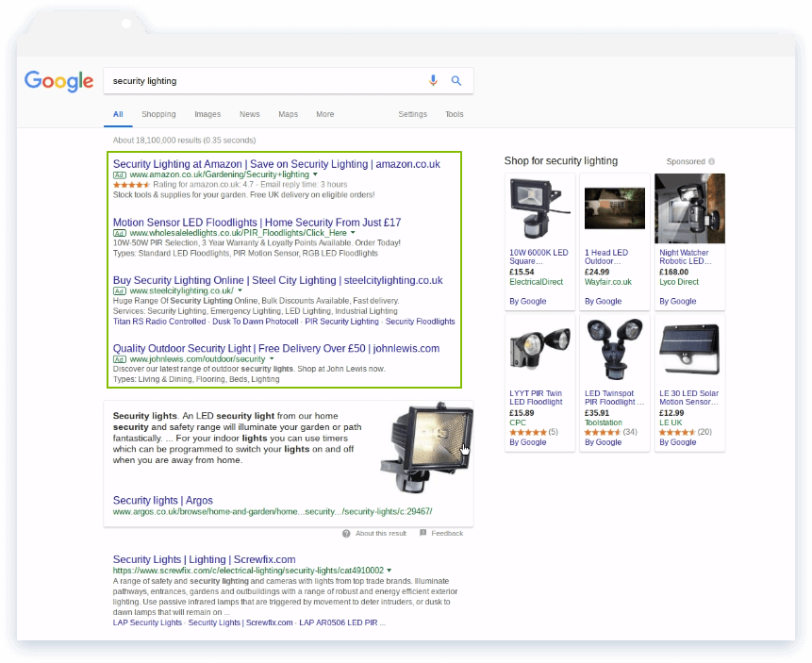Expand the steelcitylighting.co.uk URL dropdown arrow
812x663 pixels.
(240, 290)
